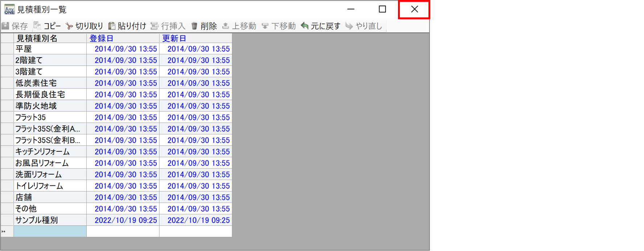The image size is (644, 251).
Task: Click the Delete (削除) trash icon
Action: pyautogui.click(x=194, y=26)
